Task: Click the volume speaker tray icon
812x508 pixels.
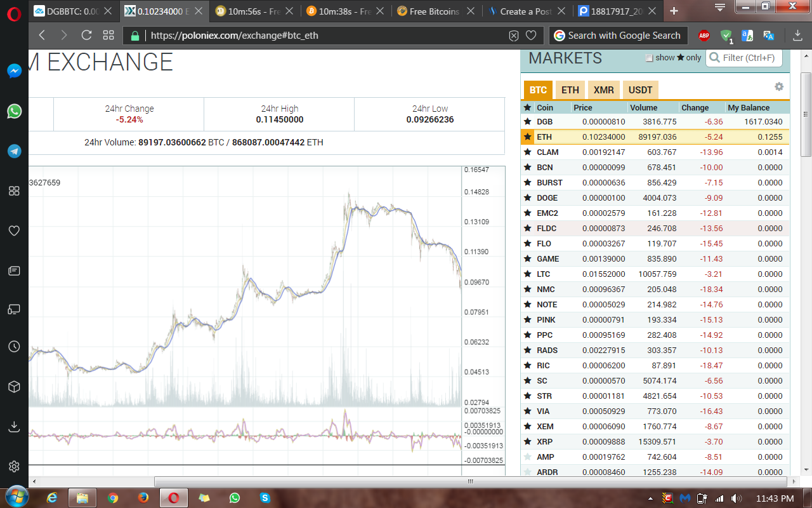Action: 737,498
